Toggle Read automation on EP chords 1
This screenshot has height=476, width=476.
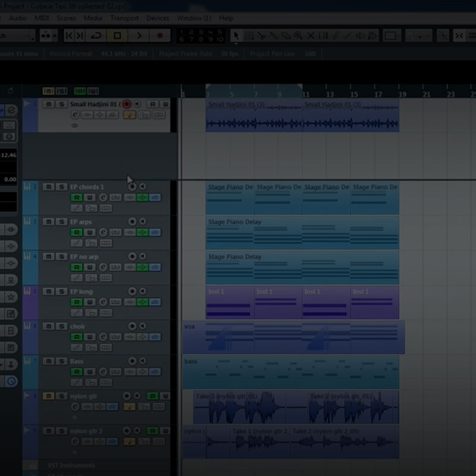pos(77,198)
